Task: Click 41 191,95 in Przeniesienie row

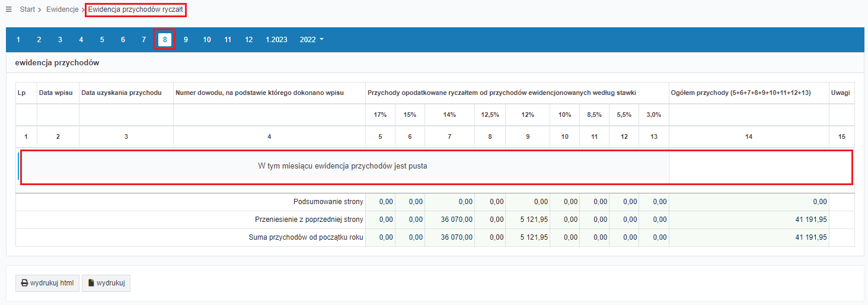Action: tap(811, 220)
